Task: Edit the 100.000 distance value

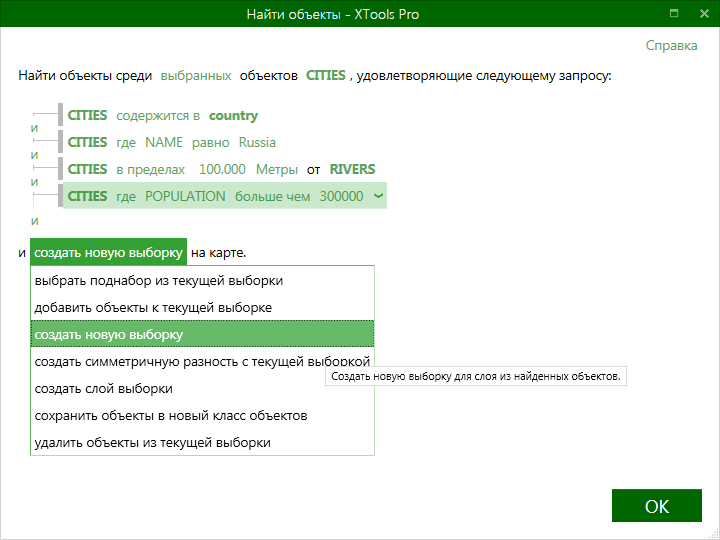Action: [222, 169]
